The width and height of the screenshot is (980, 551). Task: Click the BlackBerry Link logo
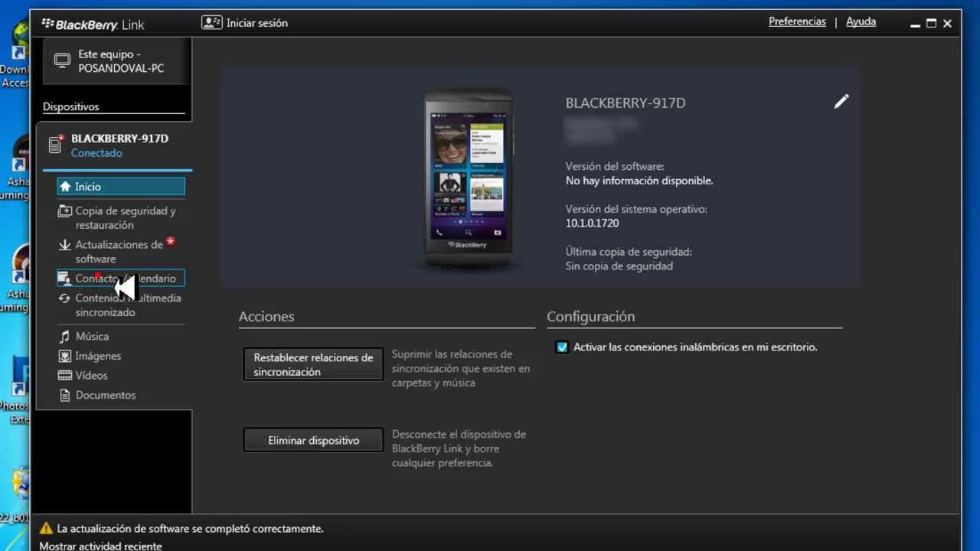coord(93,24)
